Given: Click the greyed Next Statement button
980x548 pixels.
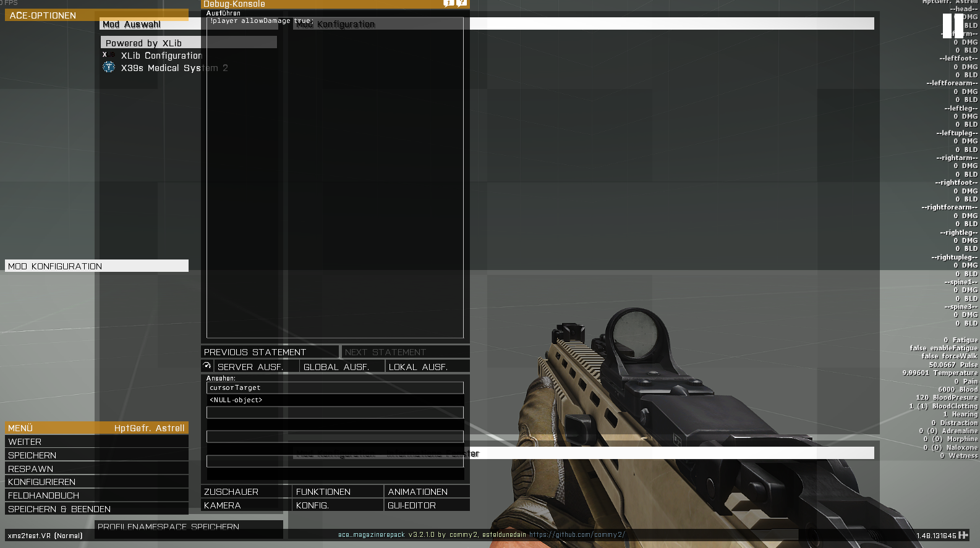Looking at the screenshot, I should 406,352.
